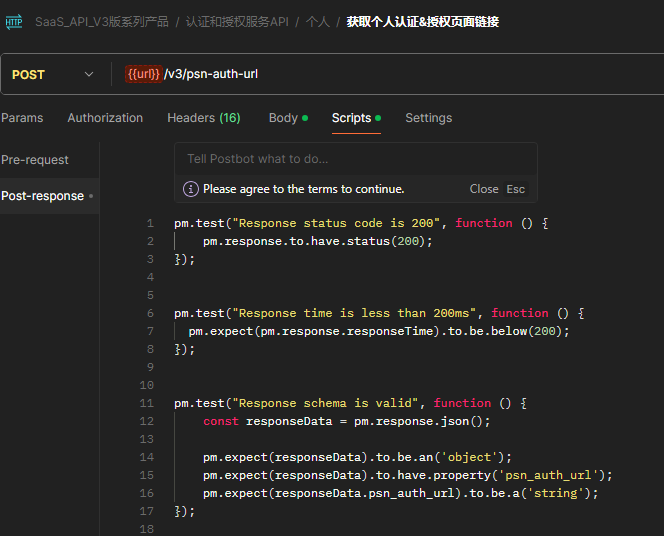Click line number 1 in gutter
Image resolution: width=664 pixels, height=536 pixels.
point(150,223)
